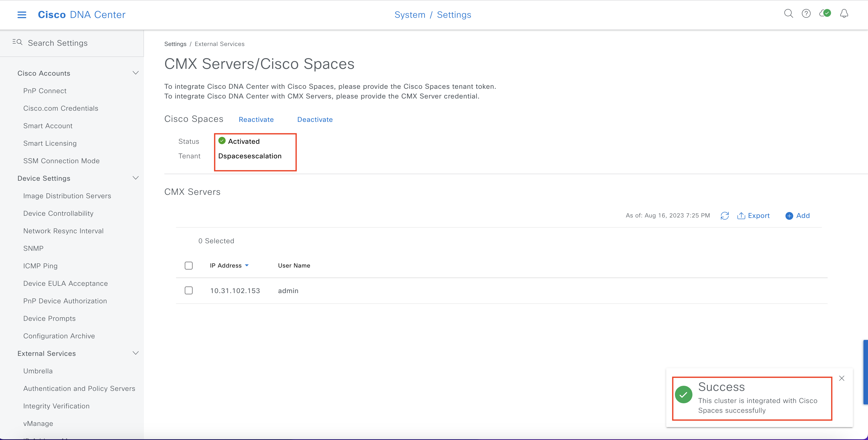Open Authentication and Policy Servers item
This screenshot has width=868, height=440.
coord(79,388)
